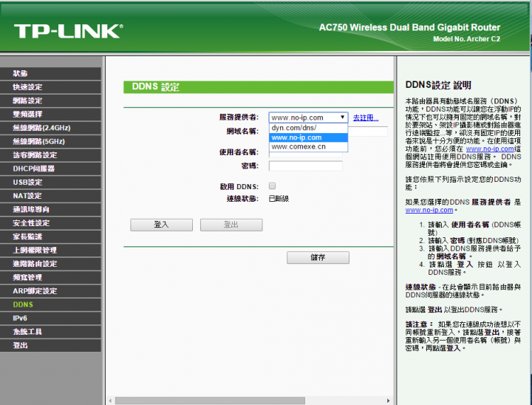Open USB設定 menu
The height and width of the screenshot is (405, 532).
point(50,182)
